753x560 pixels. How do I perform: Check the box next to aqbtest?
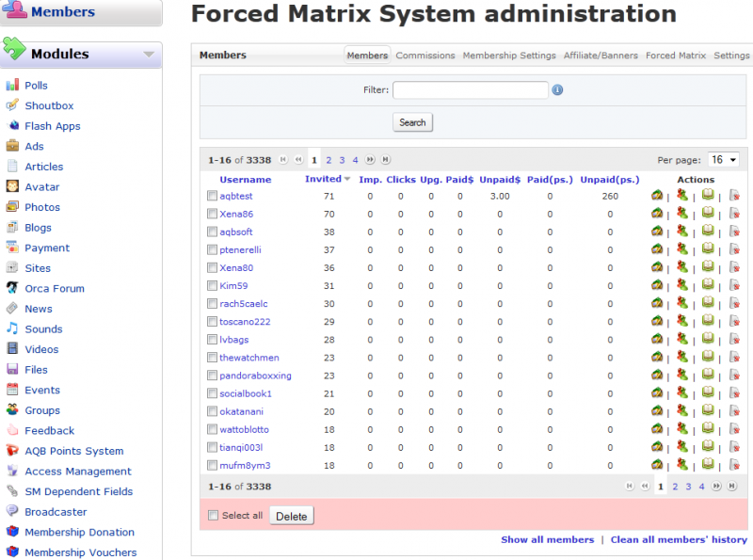212,196
